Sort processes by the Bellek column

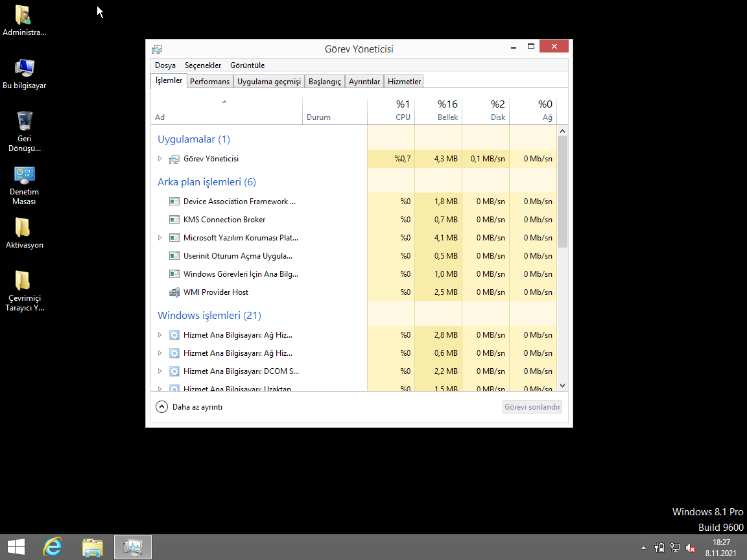(x=438, y=110)
